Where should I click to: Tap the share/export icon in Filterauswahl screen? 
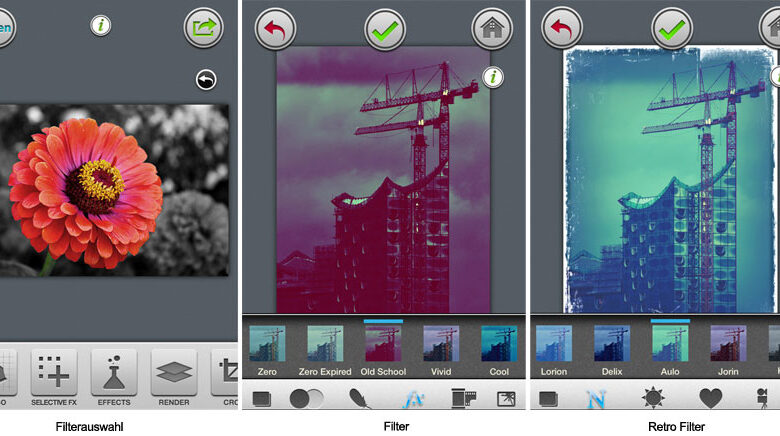tap(203, 27)
